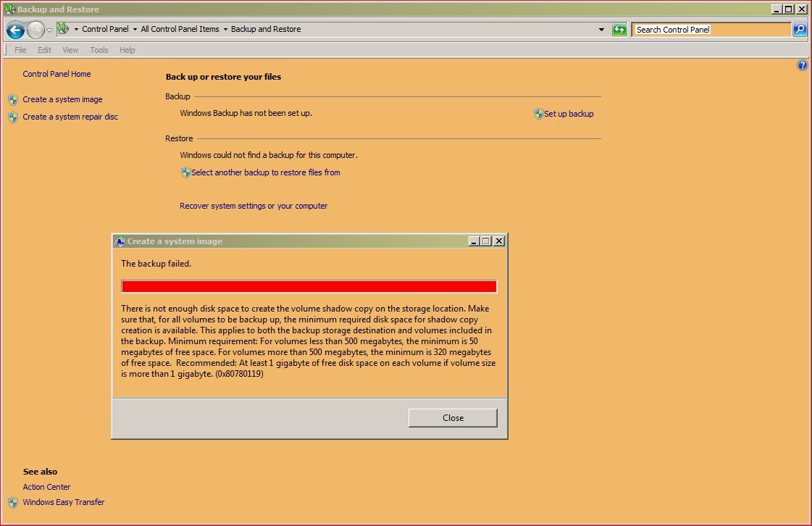Click Set up backup link
812x526 pixels.
569,114
